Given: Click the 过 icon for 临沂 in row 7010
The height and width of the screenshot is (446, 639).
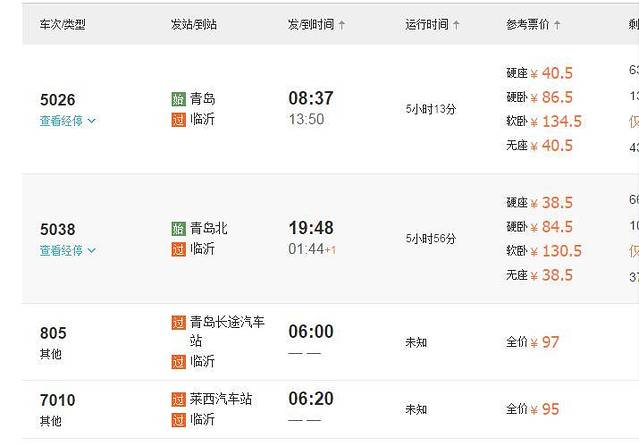Looking at the screenshot, I should click(x=178, y=420).
